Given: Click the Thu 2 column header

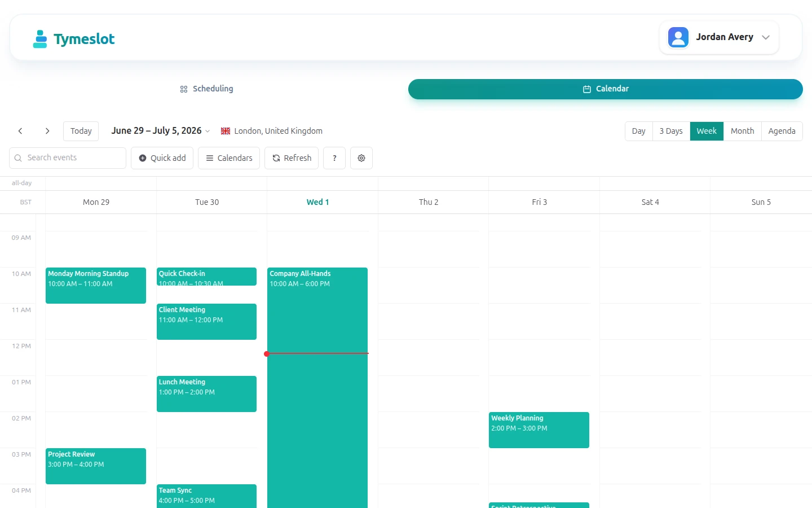Looking at the screenshot, I should [429, 202].
